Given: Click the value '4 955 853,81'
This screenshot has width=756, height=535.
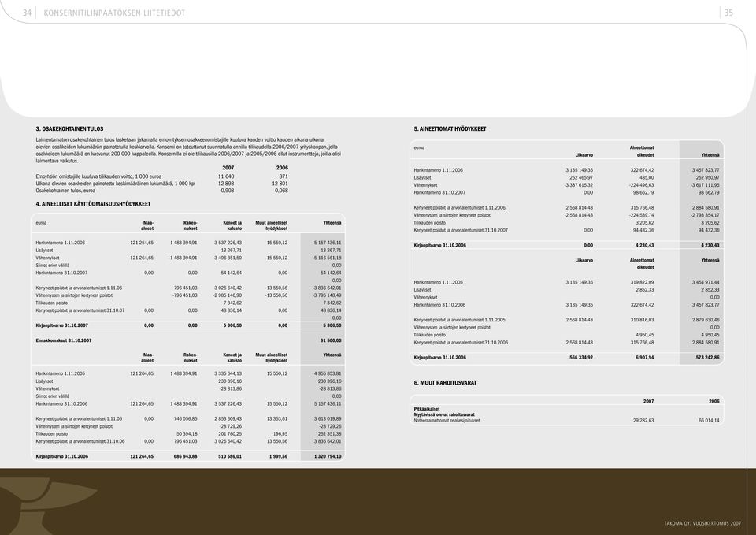Looking at the screenshot, I should (328, 374).
